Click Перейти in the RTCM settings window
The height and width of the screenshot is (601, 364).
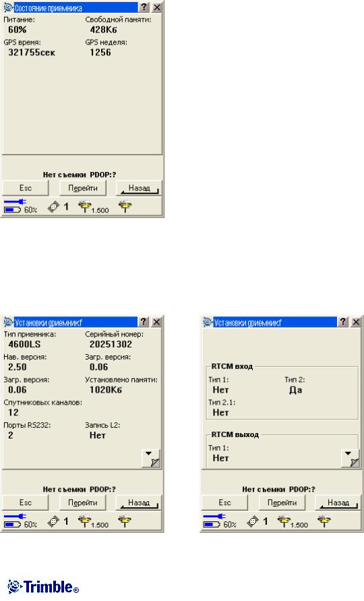coord(282,503)
